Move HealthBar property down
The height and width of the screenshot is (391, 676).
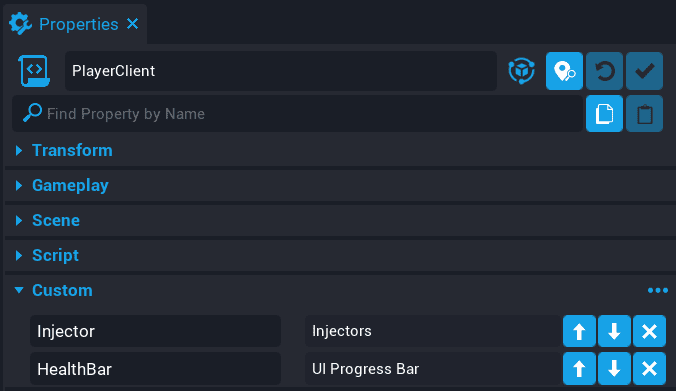[614, 369]
